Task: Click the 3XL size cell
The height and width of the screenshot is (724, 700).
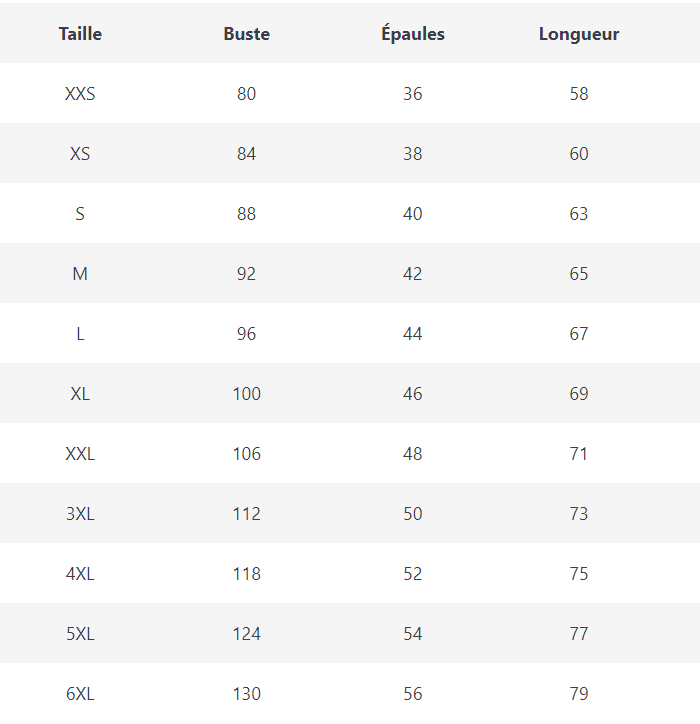Action: [x=80, y=514]
